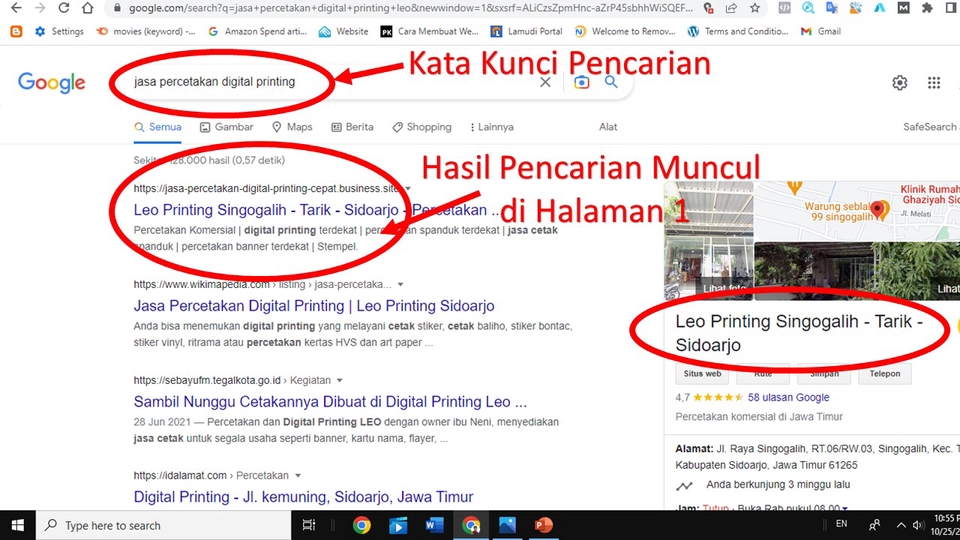Image resolution: width=960 pixels, height=540 pixels.
Task: Open the movies (keyword) bookmark
Action: (146, 31)
